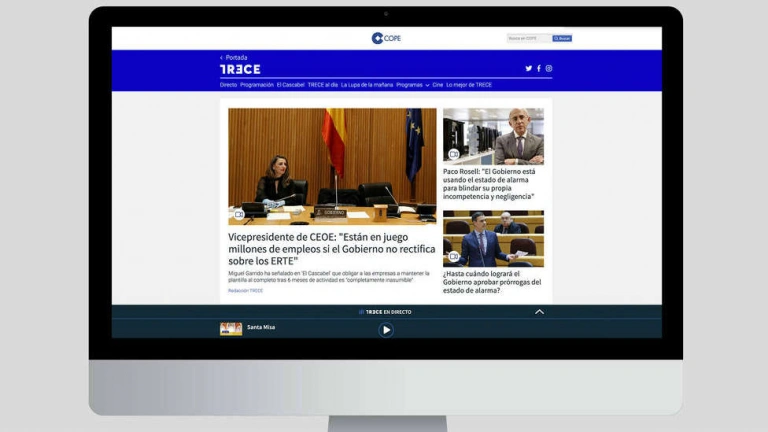Viewport: 768px width, 432px height.
Task: Click video icon on Paco Rosell thumbnail
Action: coord(453,154)
